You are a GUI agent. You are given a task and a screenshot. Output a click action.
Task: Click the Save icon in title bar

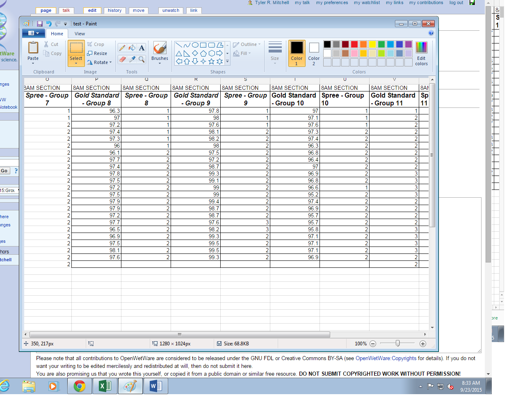pos(40,24)
